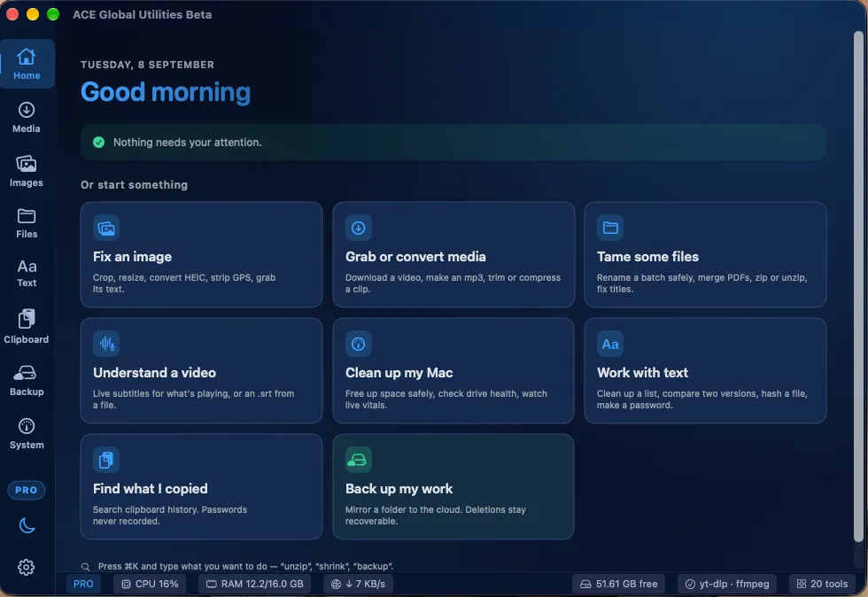Click the 51.61 GB free disk indicator
868x597 pixels.
pyautogui.click(x=619, y=584)
